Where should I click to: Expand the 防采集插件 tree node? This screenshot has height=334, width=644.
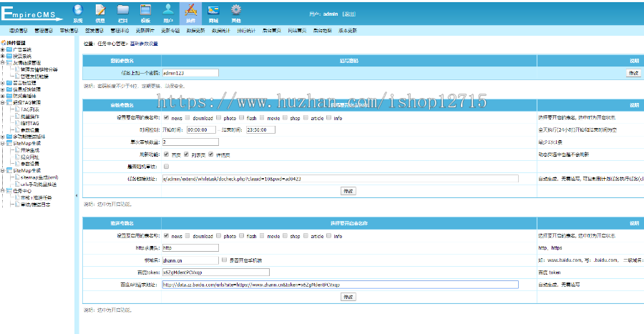point(2,96)
